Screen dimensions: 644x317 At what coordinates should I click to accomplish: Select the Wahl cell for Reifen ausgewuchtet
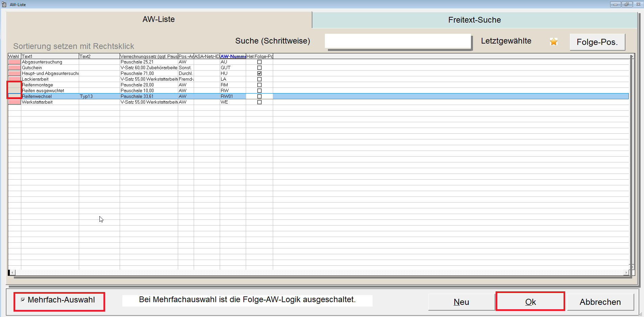15,91
